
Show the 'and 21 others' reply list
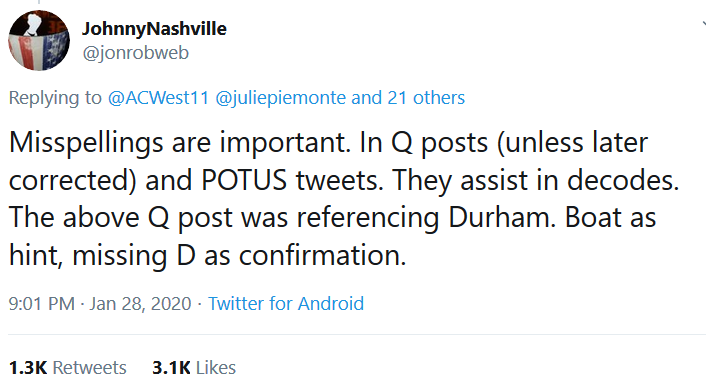point(408,98)
